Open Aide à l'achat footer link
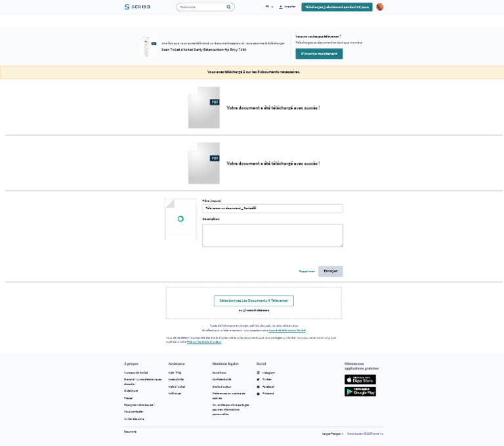504x446 pixels. click(x=177, y=387)
